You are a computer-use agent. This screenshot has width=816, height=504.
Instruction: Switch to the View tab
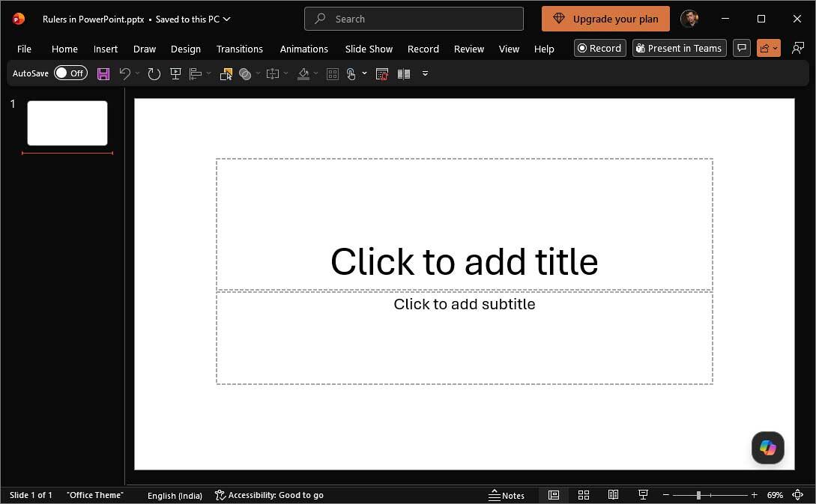point(509,49)
